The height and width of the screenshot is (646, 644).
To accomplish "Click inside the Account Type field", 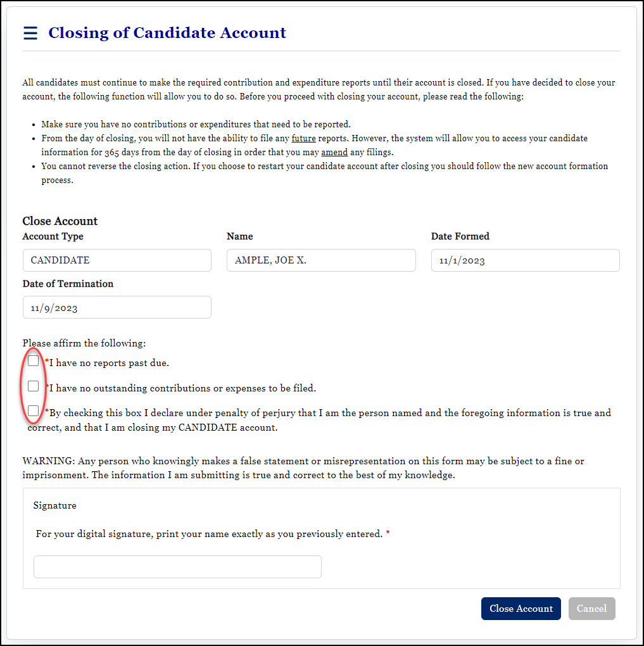I will coord(117,260).
